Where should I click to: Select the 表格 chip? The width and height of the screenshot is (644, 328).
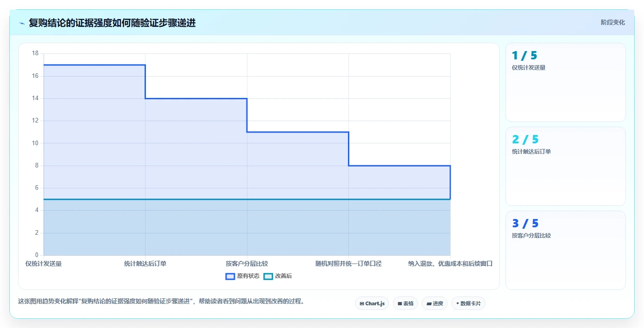[x=405, y=303]
